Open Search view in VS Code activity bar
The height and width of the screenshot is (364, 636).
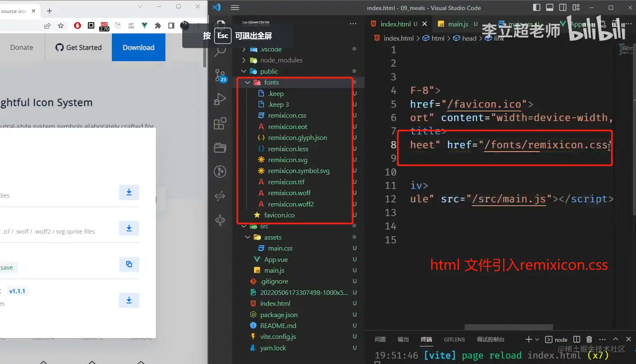pyautogui.click(x=220, y=52)
